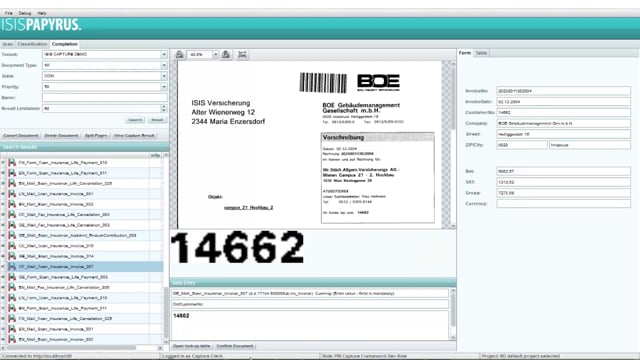Click the Data Entry panel vertical scrollbar
640x360 pixels.
453,314
